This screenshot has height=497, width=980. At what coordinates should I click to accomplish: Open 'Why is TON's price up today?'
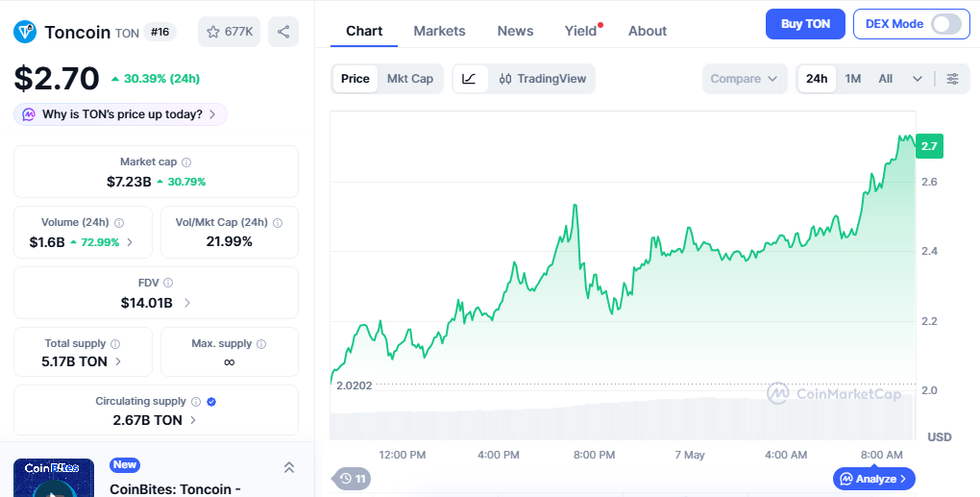tap(121, 114)
